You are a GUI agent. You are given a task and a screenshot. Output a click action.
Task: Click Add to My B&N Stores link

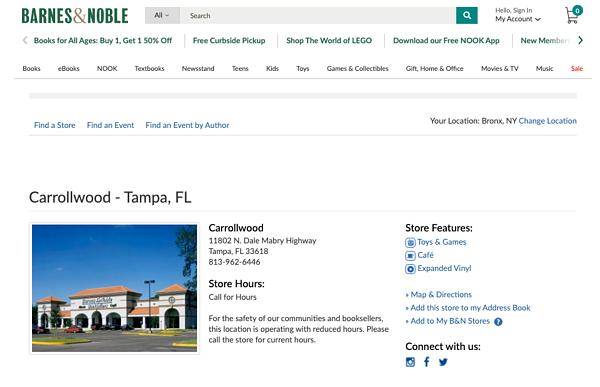pyautogui.click(x=450, y=321)
